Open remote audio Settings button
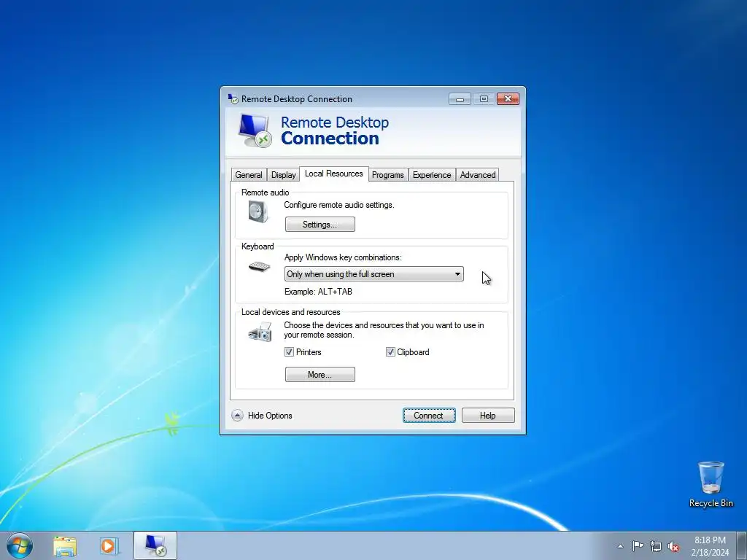Viewport: 747px width, 560px height. 320,225
